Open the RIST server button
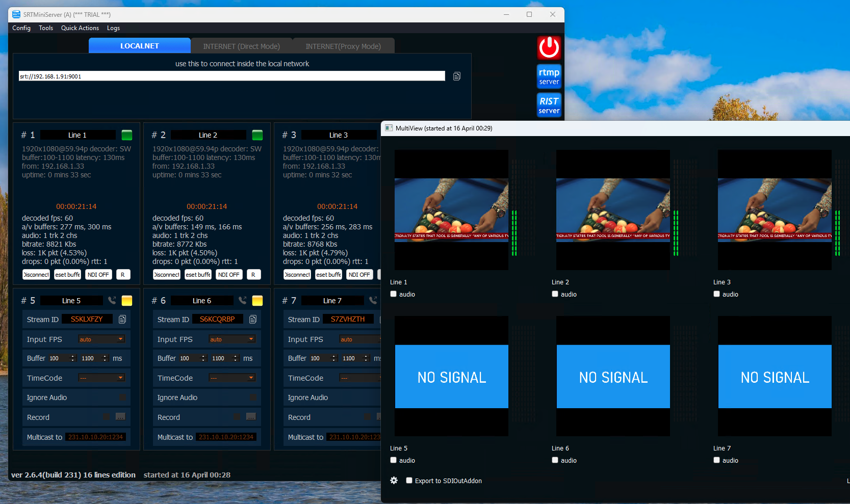The height and width of the screenshot is (504, 850). pyautogui.click(x=549, y=105)
